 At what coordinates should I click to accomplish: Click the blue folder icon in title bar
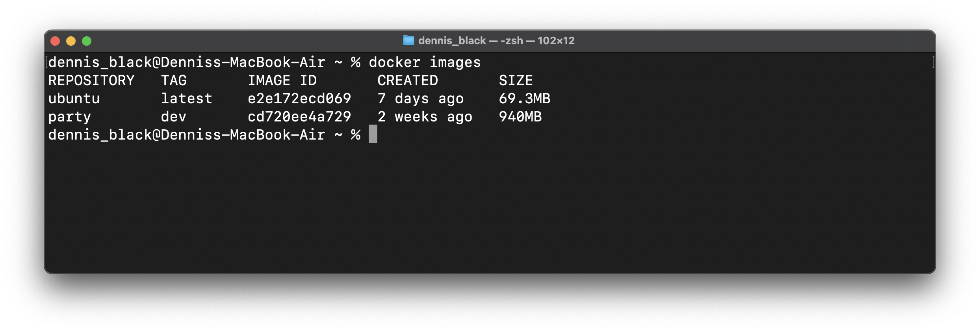(x=409, y=41)
